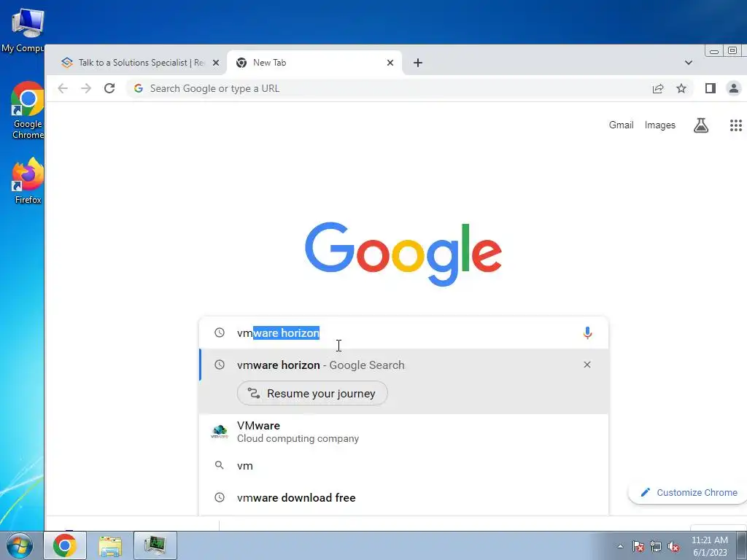Open Google Images link
The height and width of the screenshot is (560, 747).
pos(659,125)
